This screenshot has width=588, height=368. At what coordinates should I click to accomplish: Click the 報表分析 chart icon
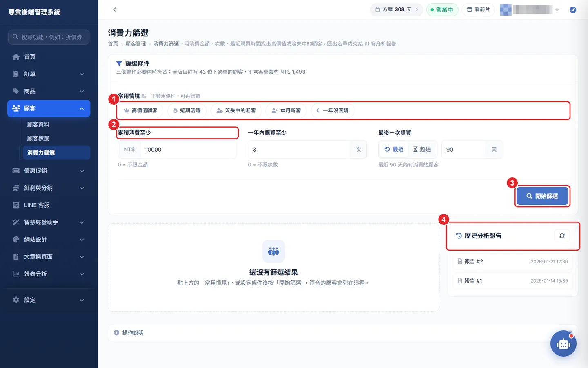16,274
